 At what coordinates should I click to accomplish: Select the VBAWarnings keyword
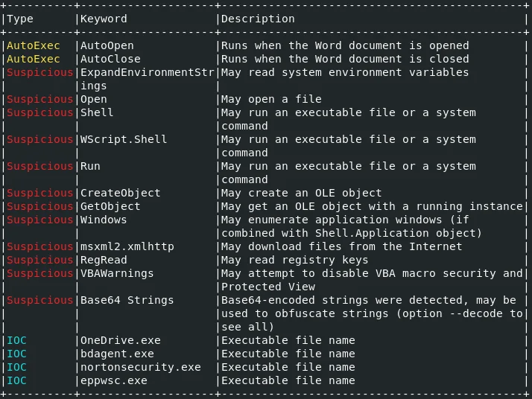coord(117,274)
